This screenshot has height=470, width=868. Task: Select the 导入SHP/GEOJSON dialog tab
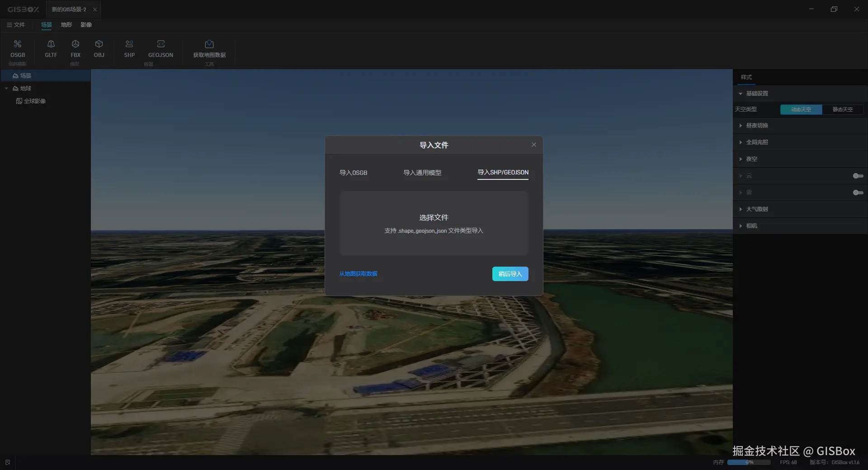pos(503,173)
